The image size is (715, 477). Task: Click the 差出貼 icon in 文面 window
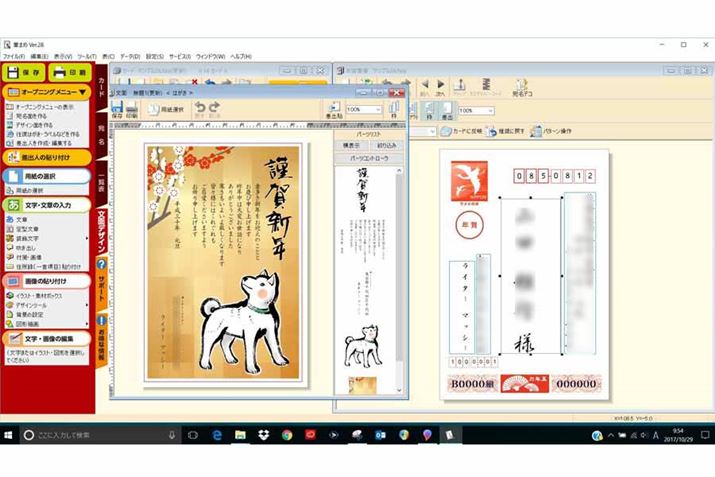tap(334, 110)
